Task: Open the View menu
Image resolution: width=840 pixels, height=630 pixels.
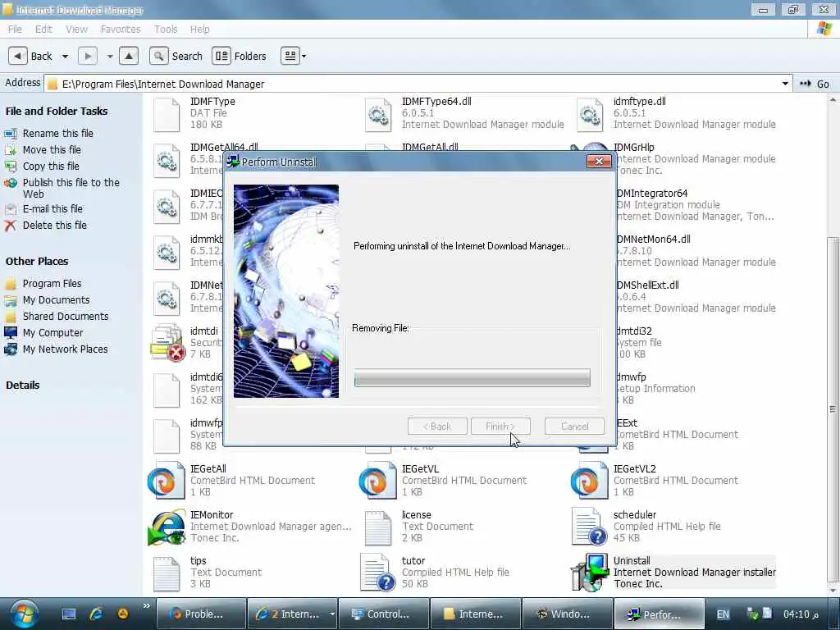Action: pyautogui.click(x=76, y=29)
